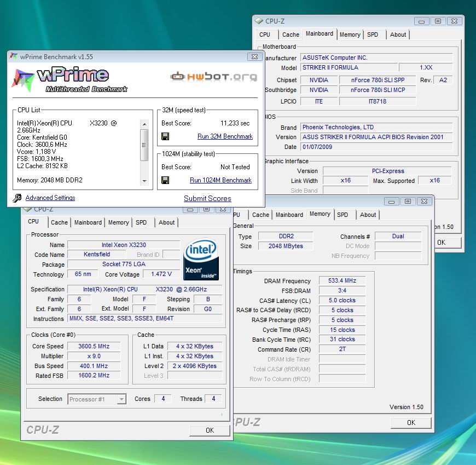The image size is (476, 465).
Task: Switch to Memory tab in CPU-Z CPU window
Action: [x=118, y=222]
